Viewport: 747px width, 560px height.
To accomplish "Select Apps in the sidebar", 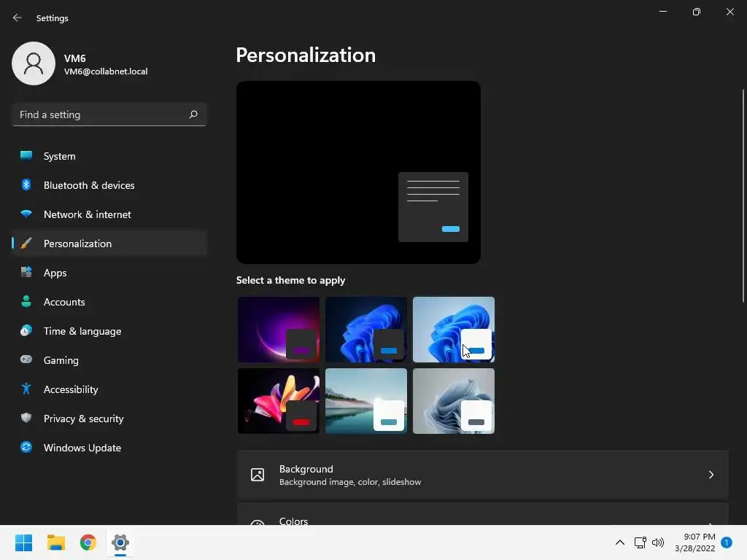I will 109,273.
